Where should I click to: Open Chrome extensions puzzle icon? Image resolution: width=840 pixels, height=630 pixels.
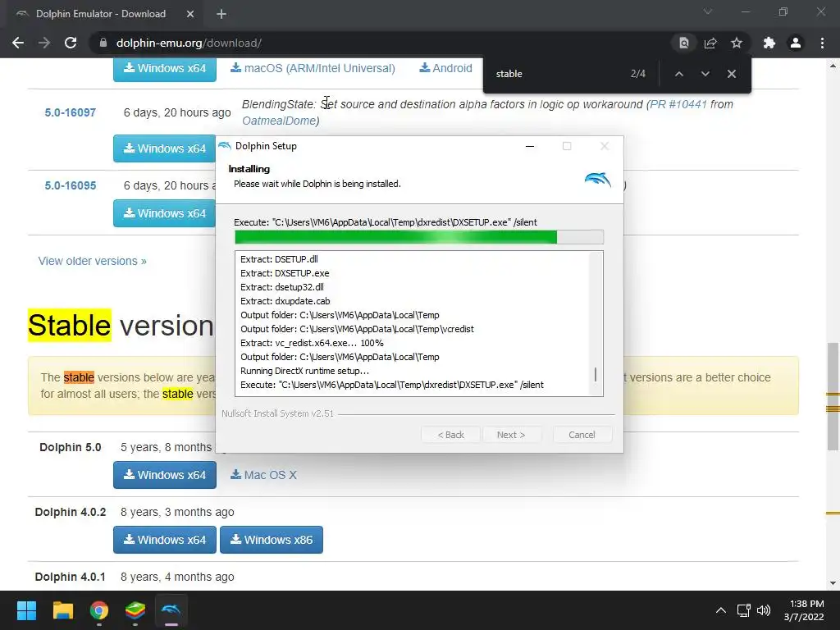[769, 43]
